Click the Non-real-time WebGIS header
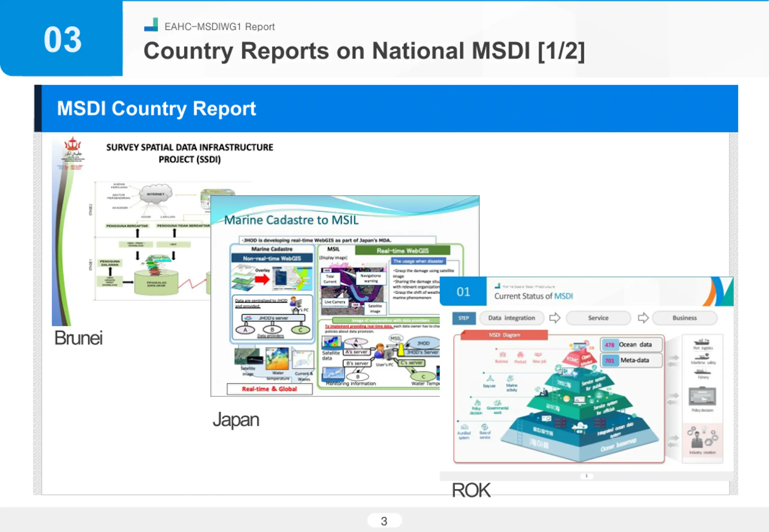Viewport: 769px width, 532px height. pos(272,258)
